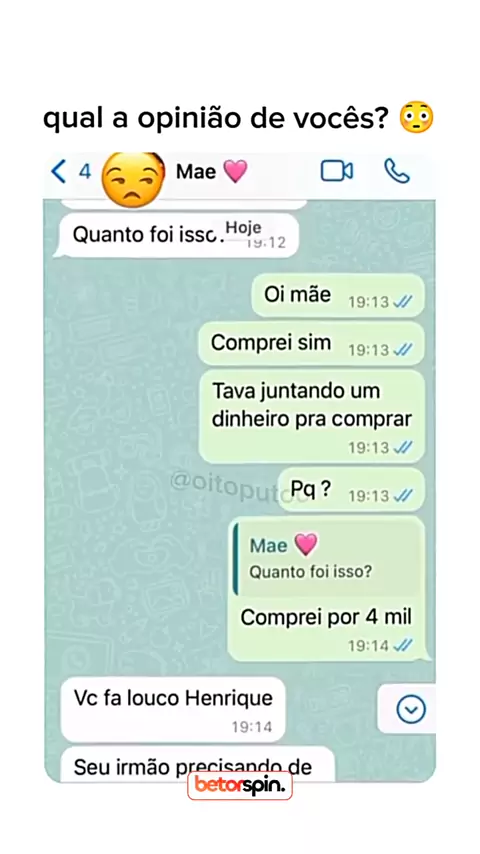Tap the pink heart next to Mae
Image resolution: width=480 pixels, height=854 pixels.
point(235,172)
